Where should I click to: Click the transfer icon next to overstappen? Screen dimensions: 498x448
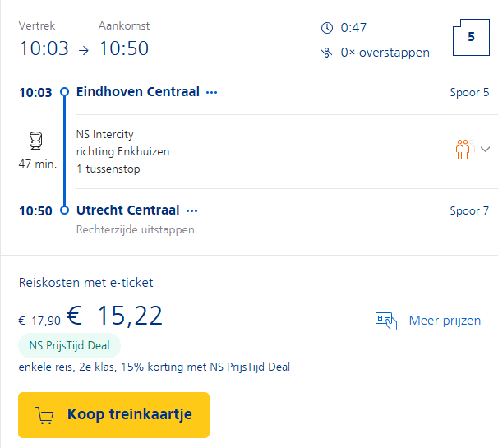click(326, 53)
